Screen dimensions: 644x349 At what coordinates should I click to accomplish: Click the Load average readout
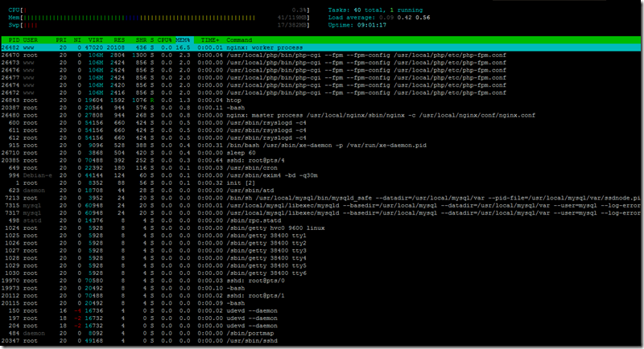[x=379, y=18]
